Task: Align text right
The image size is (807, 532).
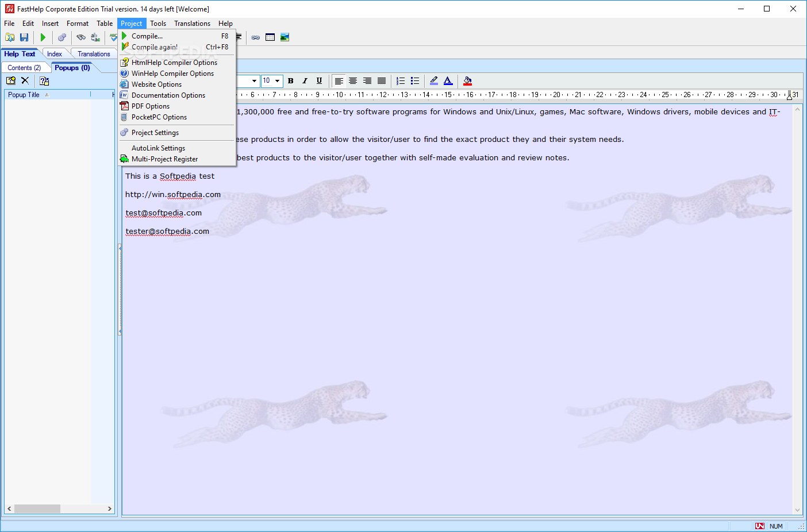Action: [367, 81]
